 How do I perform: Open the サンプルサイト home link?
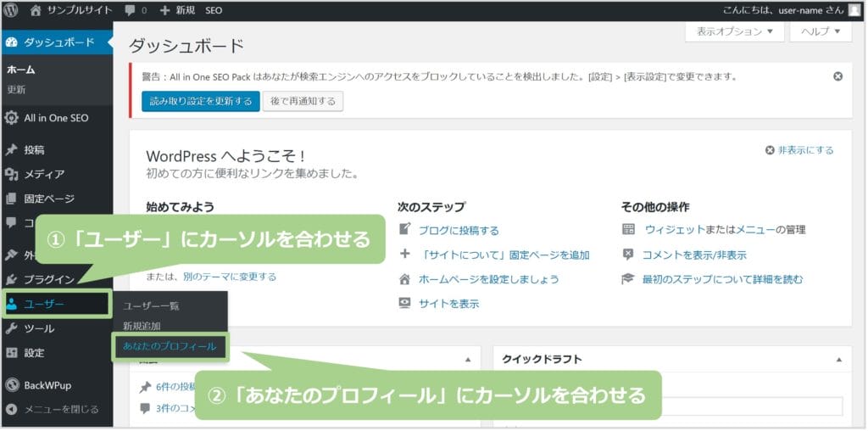click(71, 10)
